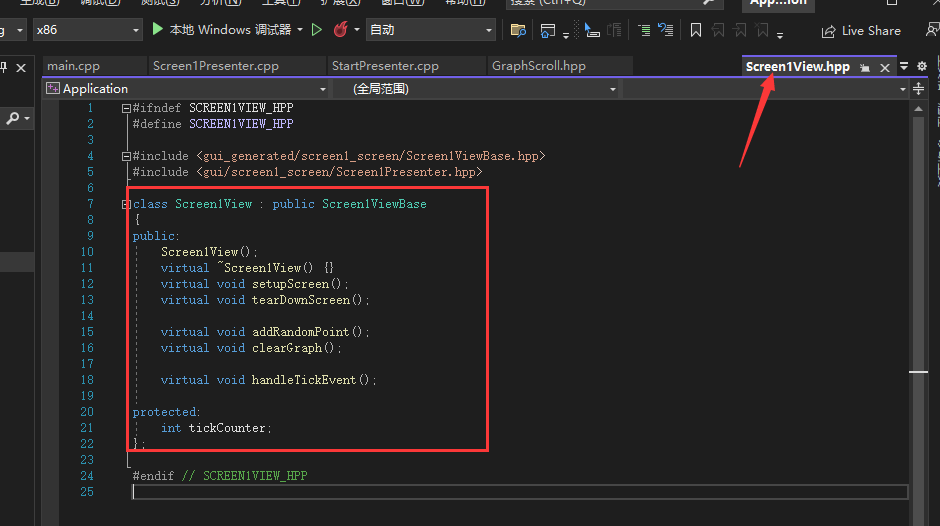The height and width of the screenshot is (526, 940).
Task: Click the indent lines icon in toolbar
Action: 644,30
